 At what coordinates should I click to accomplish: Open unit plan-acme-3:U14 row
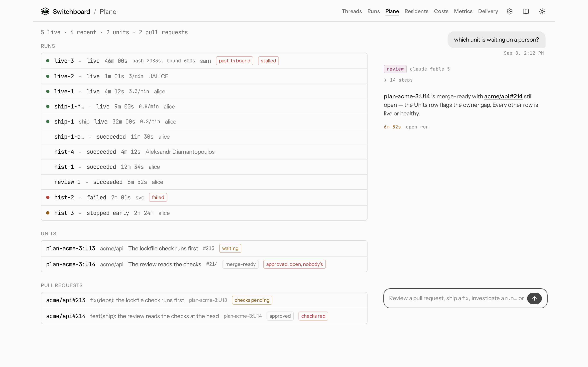(204, 264)
